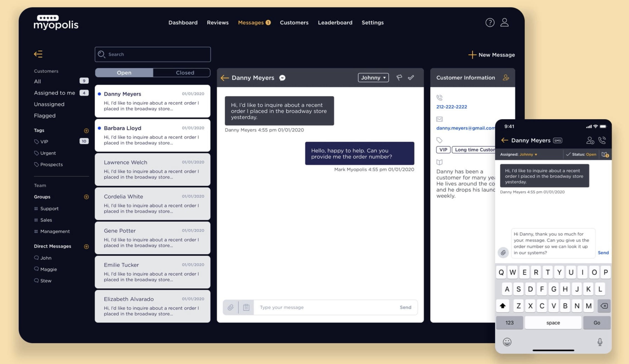The width and height of the screenshot is (629, 364).
Task: Click the edit customer icon in Customer Information
Action: click(x=506, y=78)
